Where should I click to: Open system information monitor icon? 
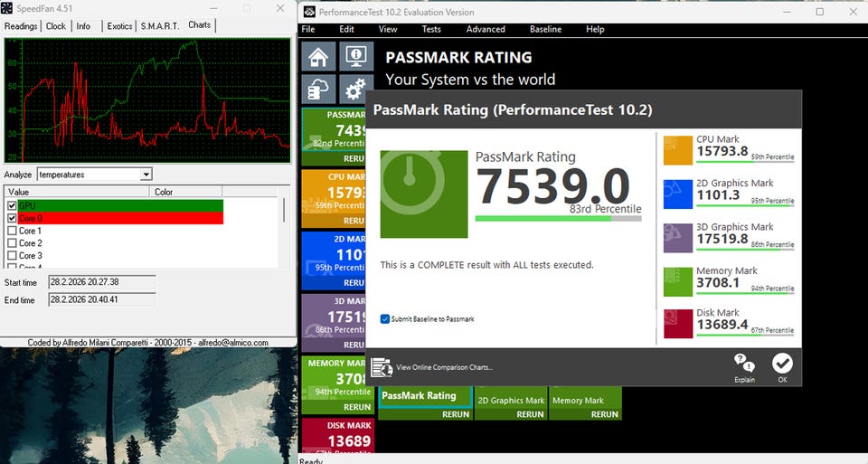pos(355,56)
